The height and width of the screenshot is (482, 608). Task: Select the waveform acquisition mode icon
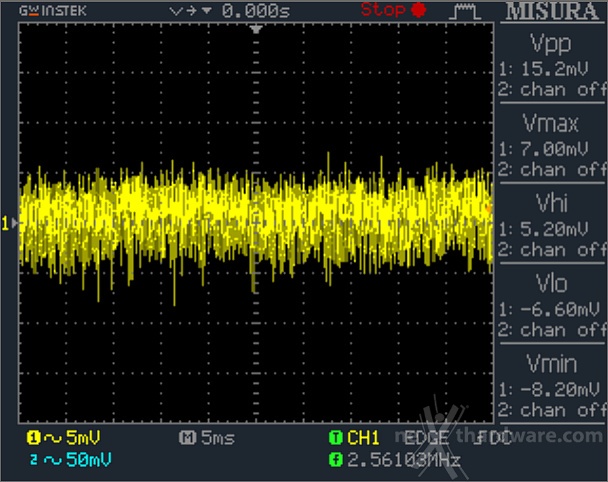[x=465, y=12]
